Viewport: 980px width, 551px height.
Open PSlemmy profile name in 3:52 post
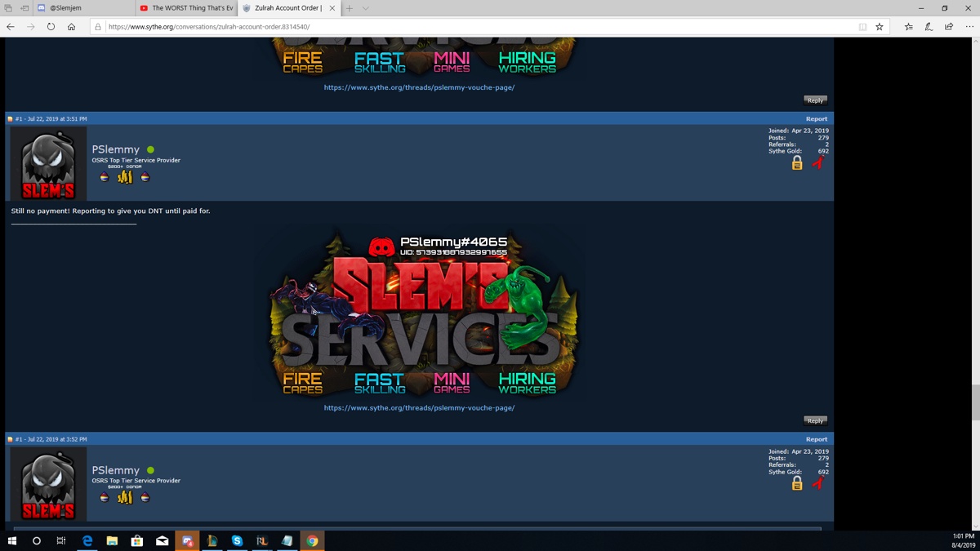115,470
